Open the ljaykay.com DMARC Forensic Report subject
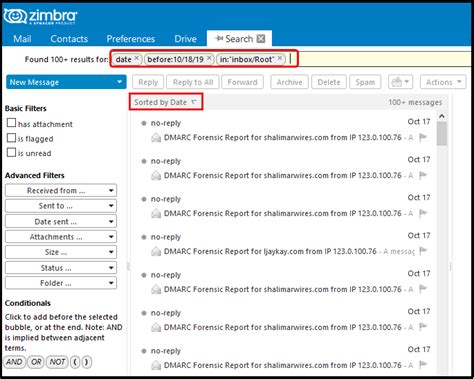474x379 pixels. [270, 251]
